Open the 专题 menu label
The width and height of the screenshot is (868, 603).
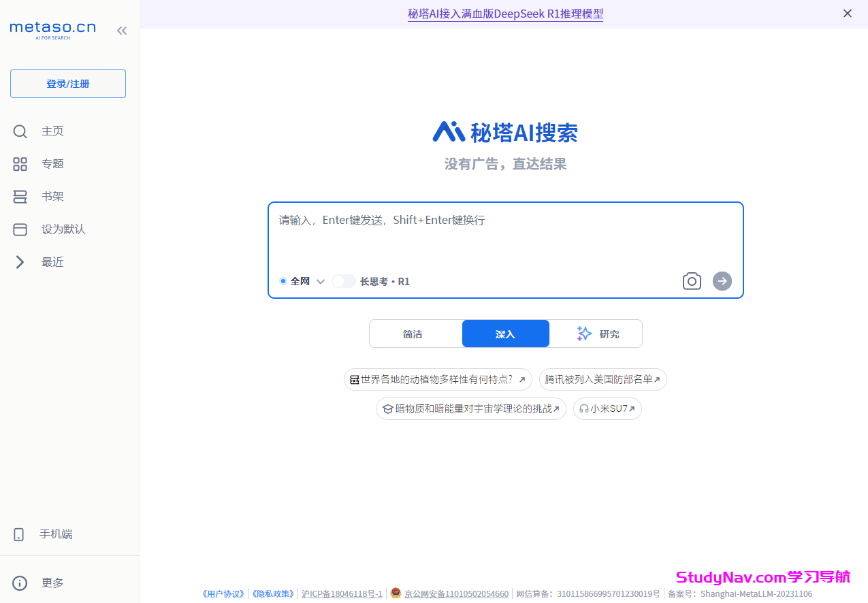coord(52,164)
